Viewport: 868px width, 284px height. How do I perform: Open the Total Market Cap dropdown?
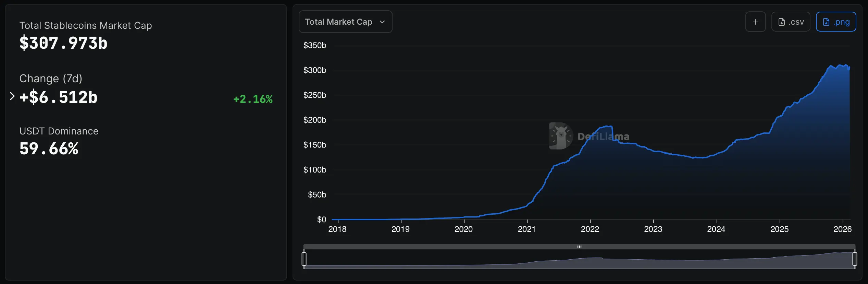tap(345, 21)
